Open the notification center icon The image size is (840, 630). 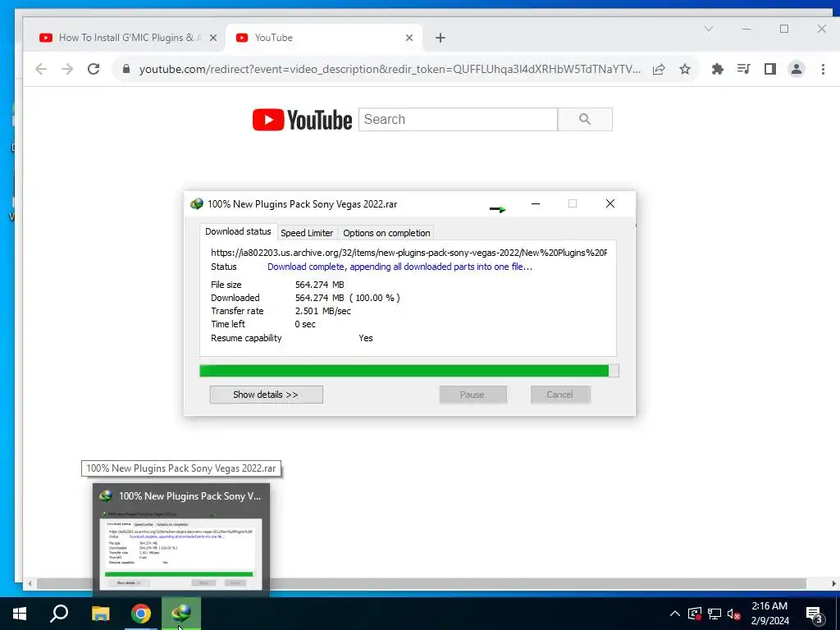pyautogui.click(x=814, y=614)
